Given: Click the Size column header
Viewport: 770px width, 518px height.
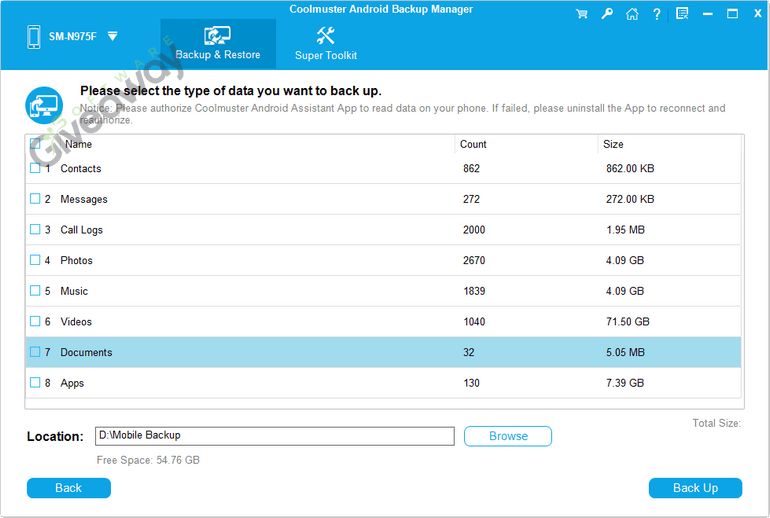Looking at the screenshot, I should pos(613,144).
